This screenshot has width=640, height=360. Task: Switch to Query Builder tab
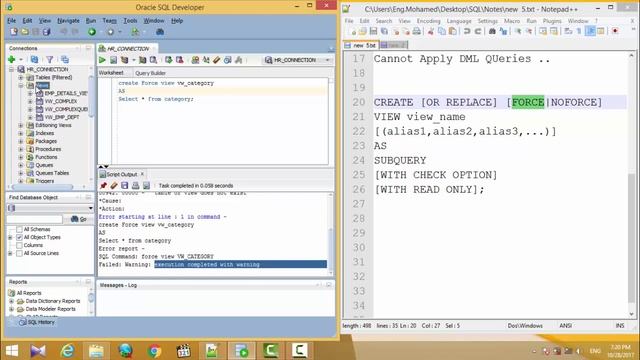click(150, 73)
